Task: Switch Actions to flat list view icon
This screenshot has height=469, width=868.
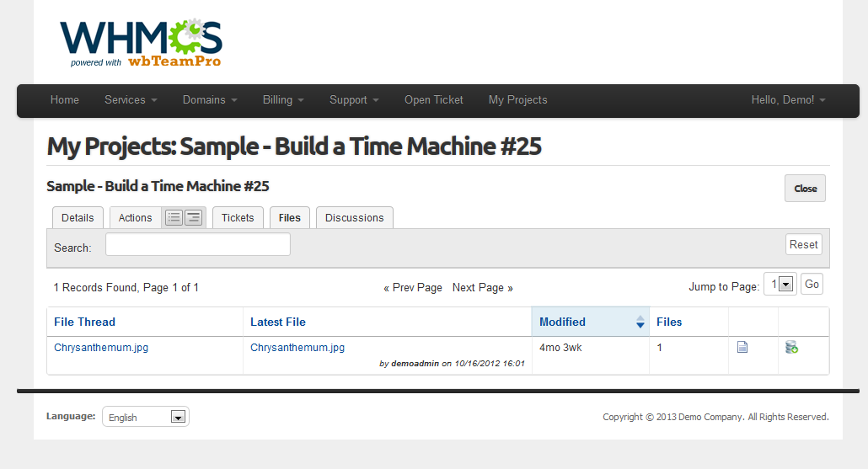Action: [x=174, y=218]
